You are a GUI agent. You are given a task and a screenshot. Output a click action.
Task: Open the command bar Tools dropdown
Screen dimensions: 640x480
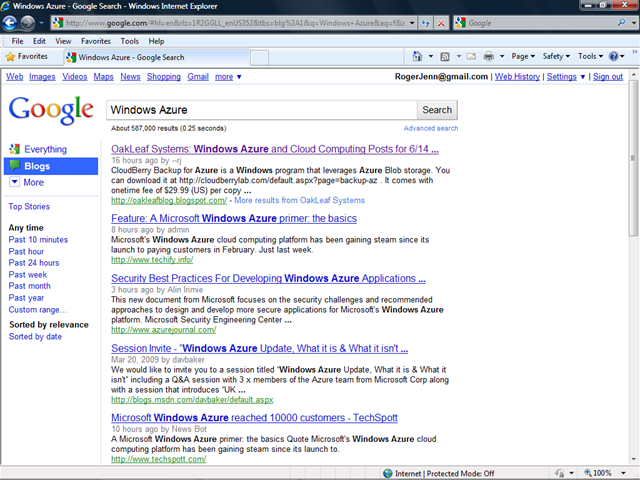(590, 56)
